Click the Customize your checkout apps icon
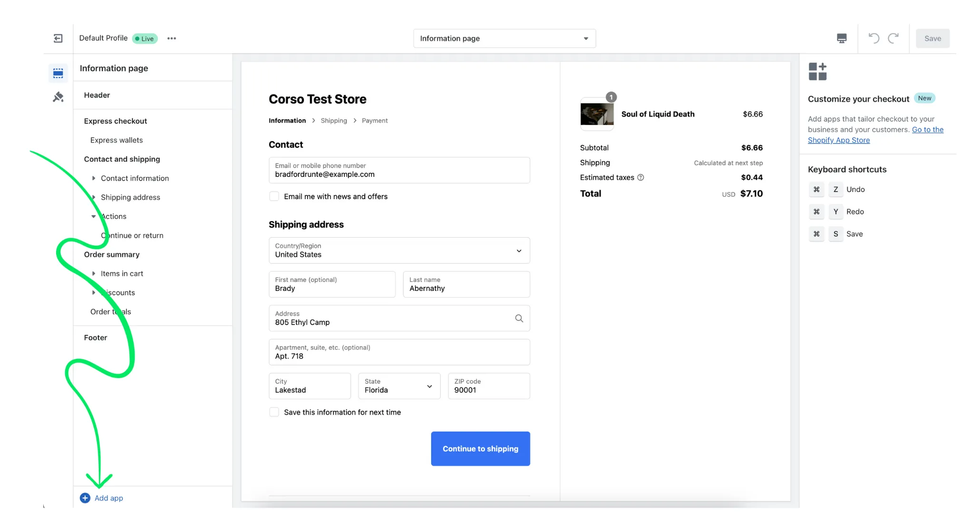This screenshot has height=532, width=980. click(818, 71)
